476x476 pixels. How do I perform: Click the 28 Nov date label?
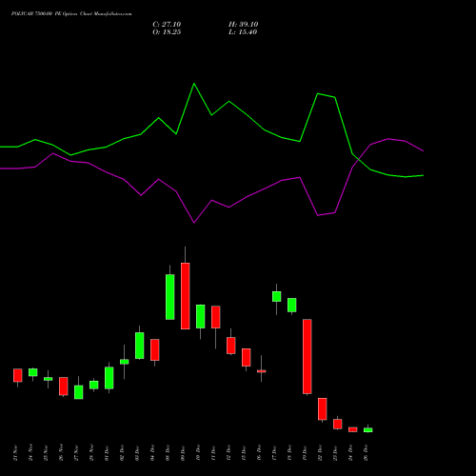pos(91,453)
